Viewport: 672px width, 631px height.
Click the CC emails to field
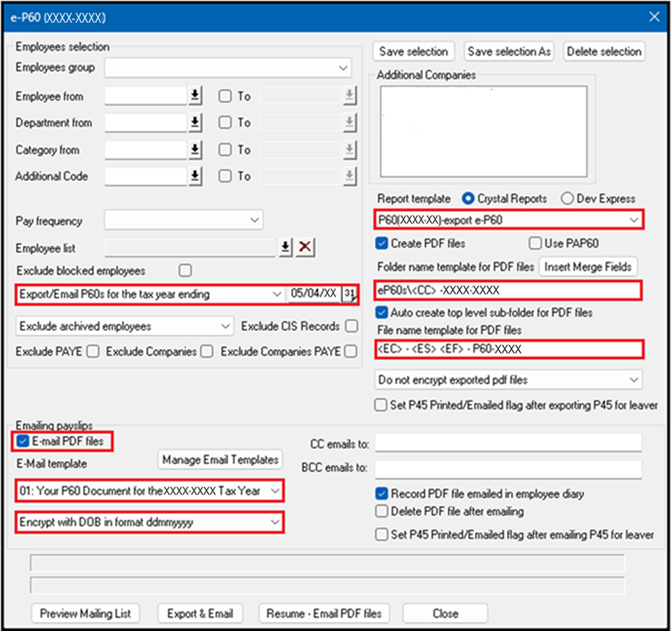(509, 443)
